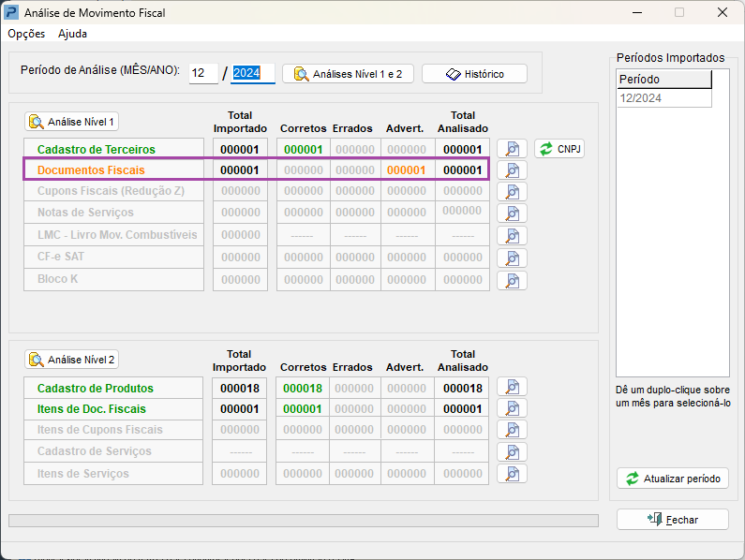
Task: Open the Histórico button
Action: [x=474, y=74]
